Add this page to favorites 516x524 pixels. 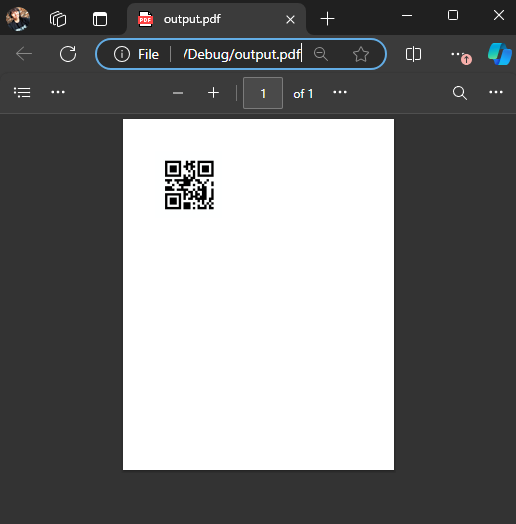361,54
